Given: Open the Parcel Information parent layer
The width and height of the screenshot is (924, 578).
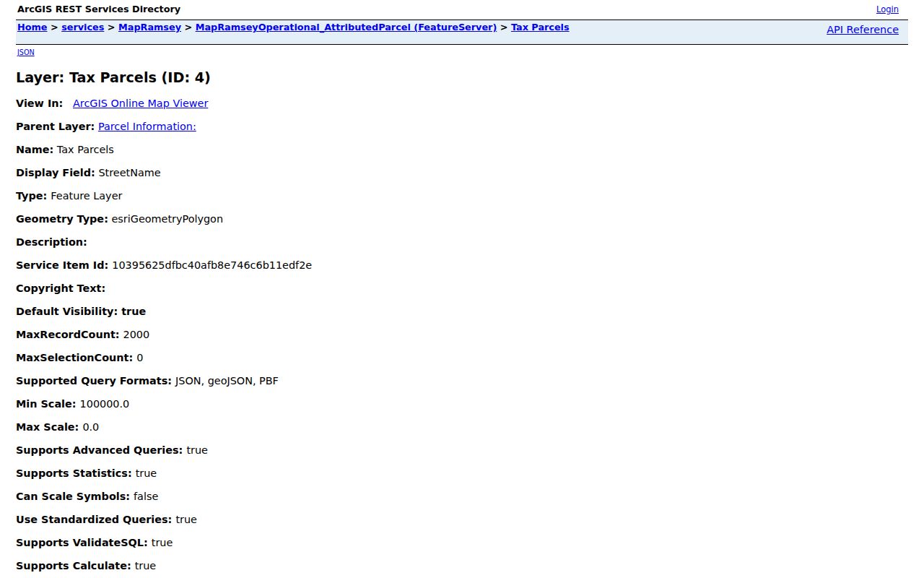Looking at the screenshot, I should pos(147,126).
